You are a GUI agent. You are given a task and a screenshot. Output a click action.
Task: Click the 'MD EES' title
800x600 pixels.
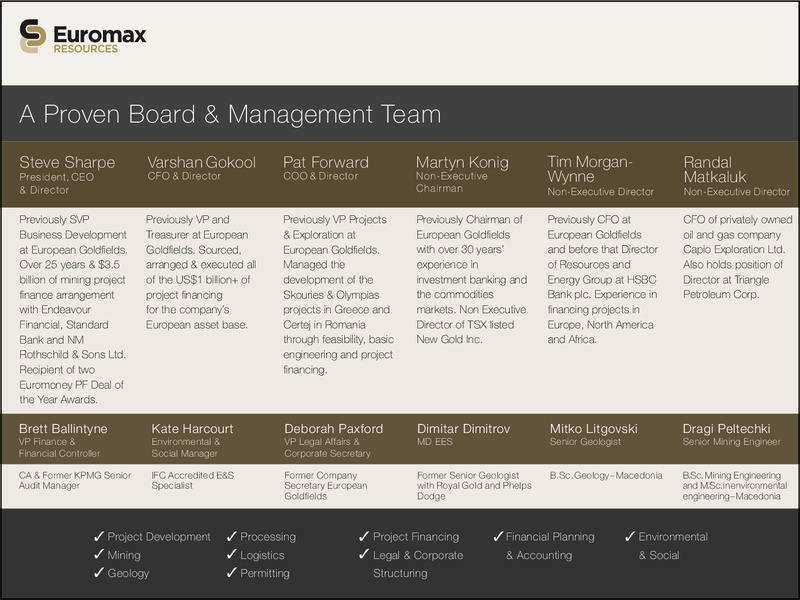click(435, 442)
